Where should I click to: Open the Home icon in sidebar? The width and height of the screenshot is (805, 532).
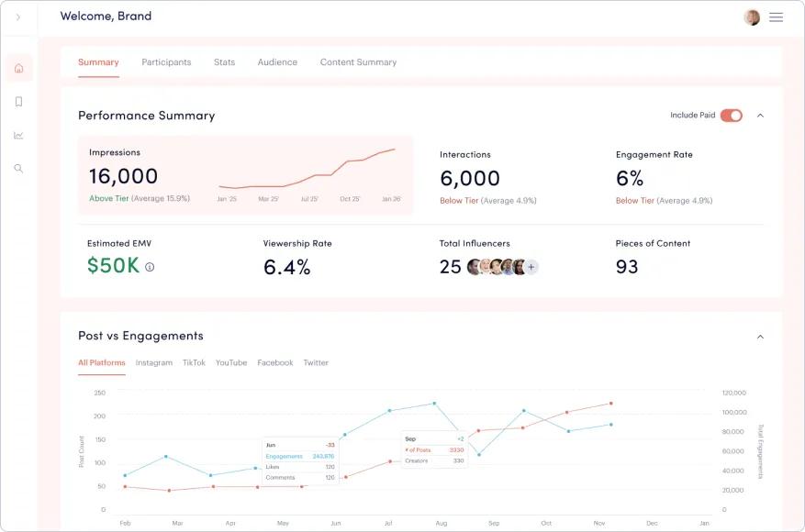(x=19, y=68)
